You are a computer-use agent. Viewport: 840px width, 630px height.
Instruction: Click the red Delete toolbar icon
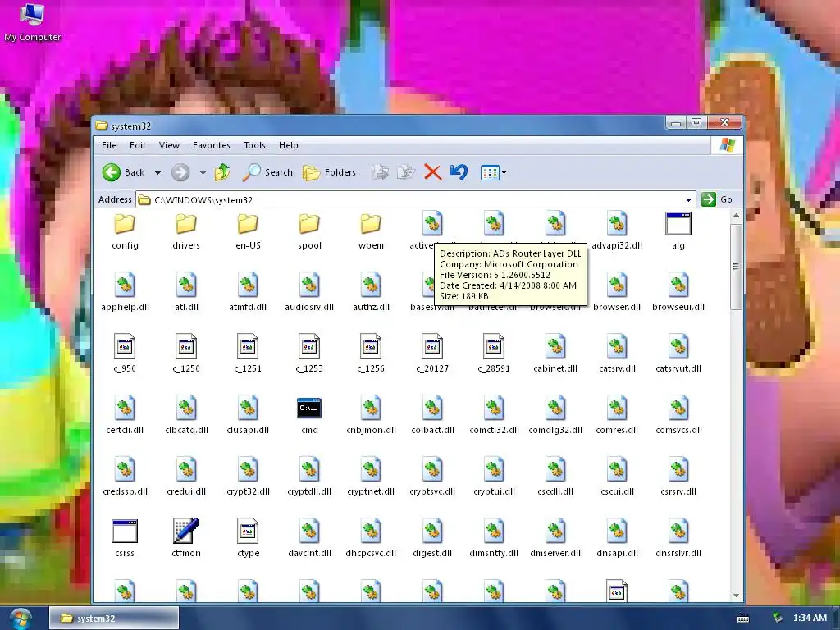point(432,172)
